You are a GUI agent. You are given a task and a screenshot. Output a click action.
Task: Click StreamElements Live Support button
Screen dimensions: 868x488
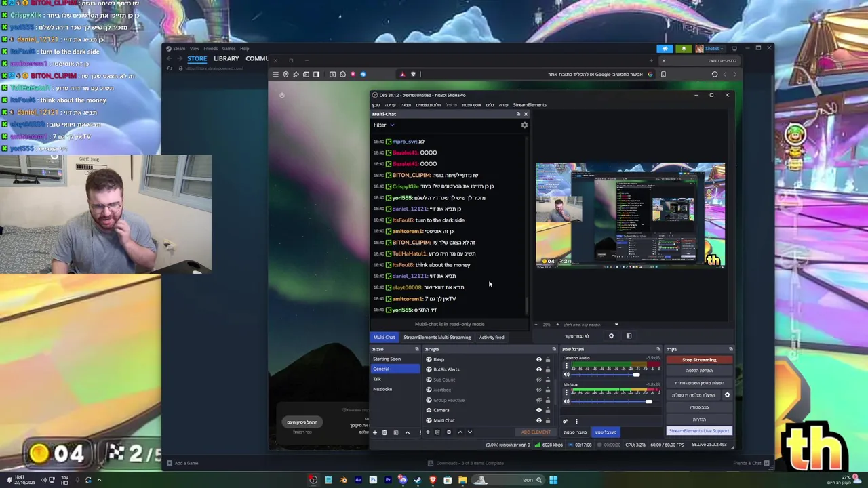point(699,431)
